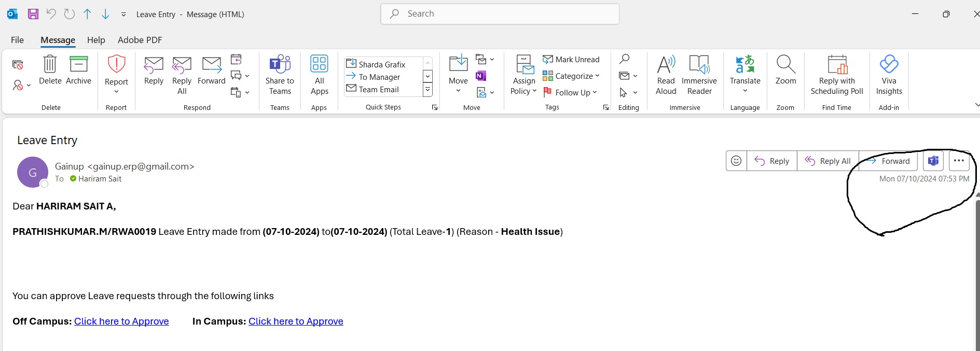Screen dimensions: 980x351
Task: Click the Read Aloud icon
Action: pos(666,64)
